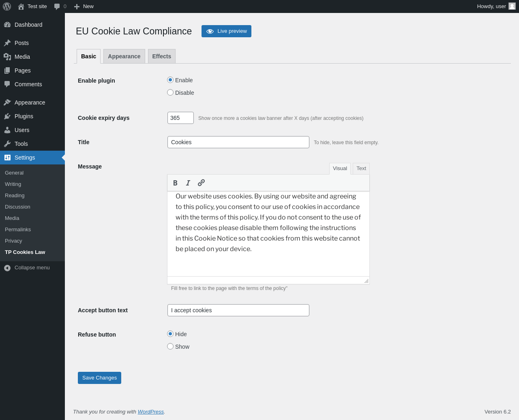This screenshot has width=519, height=420.
Task: Open the Effects tab
Action: click(x=162, y=56)
